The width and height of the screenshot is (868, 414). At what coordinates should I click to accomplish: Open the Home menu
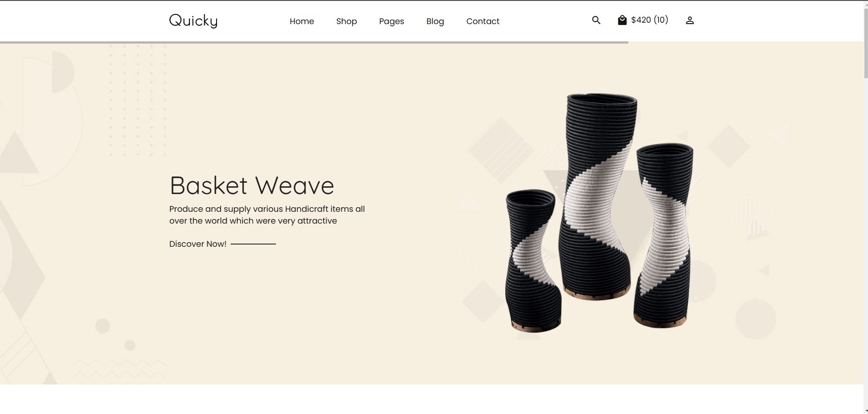pos(302,21)
